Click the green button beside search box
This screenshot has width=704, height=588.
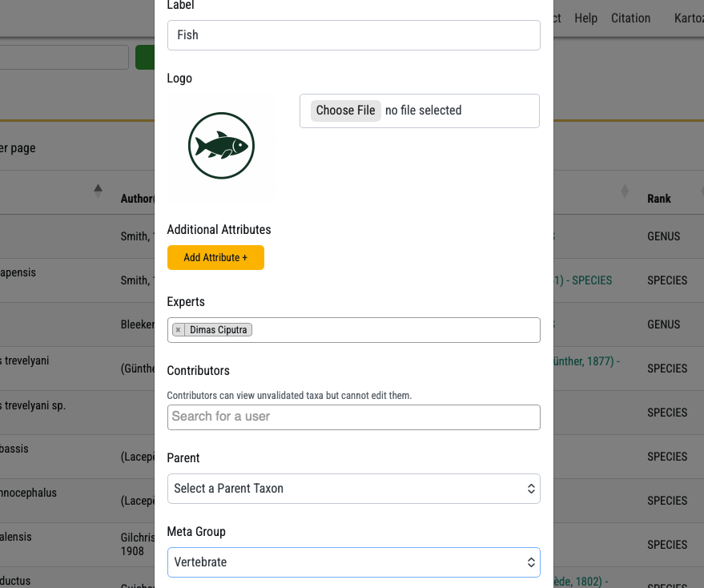tap(145, 57)
